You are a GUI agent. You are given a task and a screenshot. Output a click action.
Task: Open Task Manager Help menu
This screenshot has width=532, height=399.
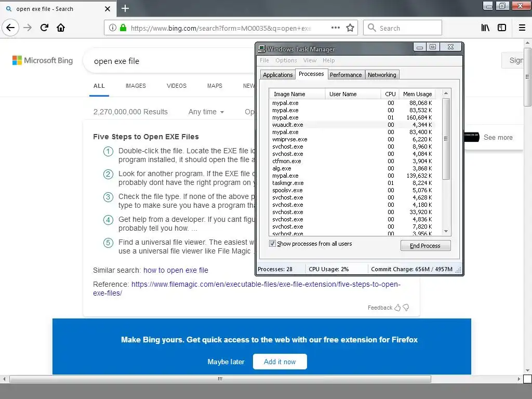[328, 60]
